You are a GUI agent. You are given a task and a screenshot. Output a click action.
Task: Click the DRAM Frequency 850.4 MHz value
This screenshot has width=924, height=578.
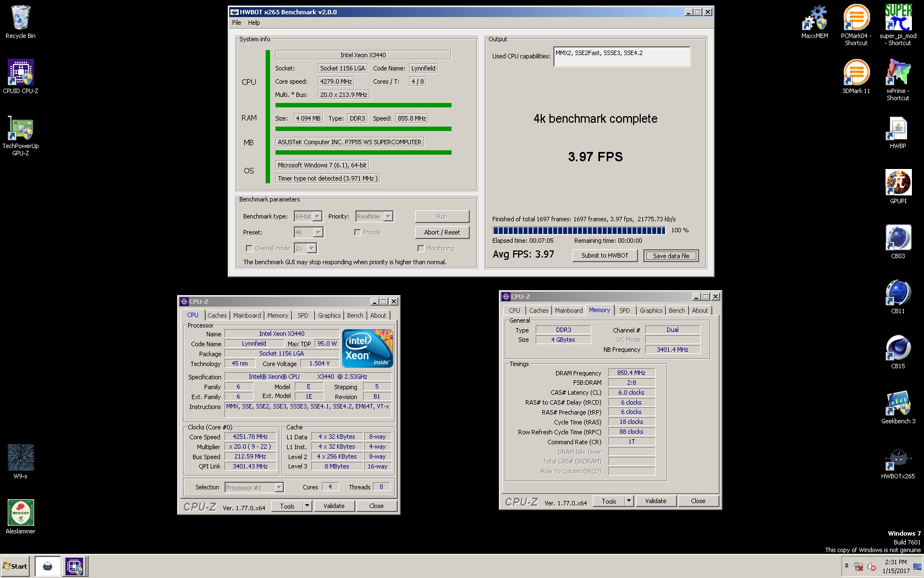point(631,373)
